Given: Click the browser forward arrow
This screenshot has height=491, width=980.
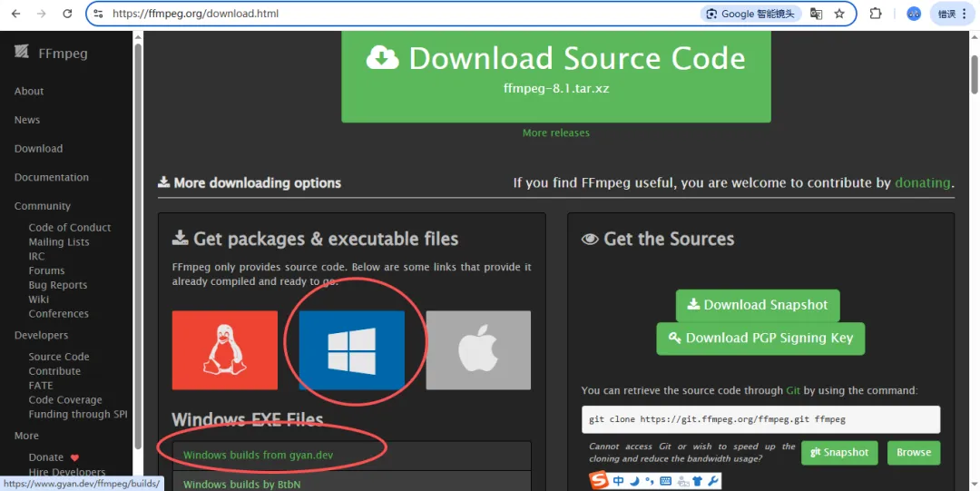Looking at the screenshot, I should pyautogui.click(x=41, y=14).
